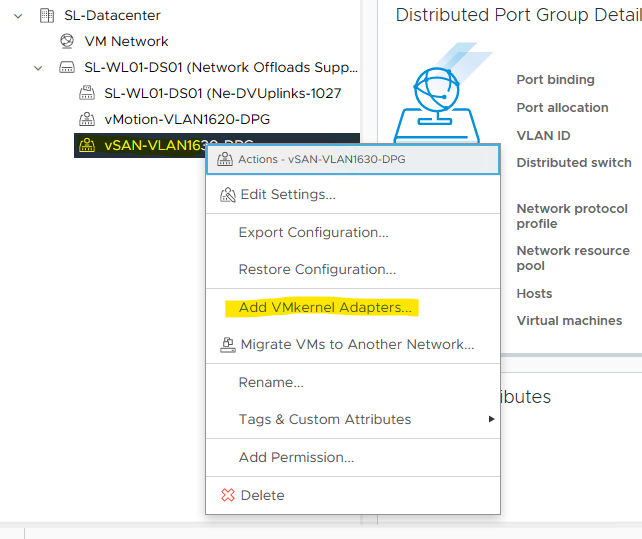Click the vMotion-VLAN1620-DPG port group icon
The height and width of the screenshot is (539, 642).
[87, 119]
